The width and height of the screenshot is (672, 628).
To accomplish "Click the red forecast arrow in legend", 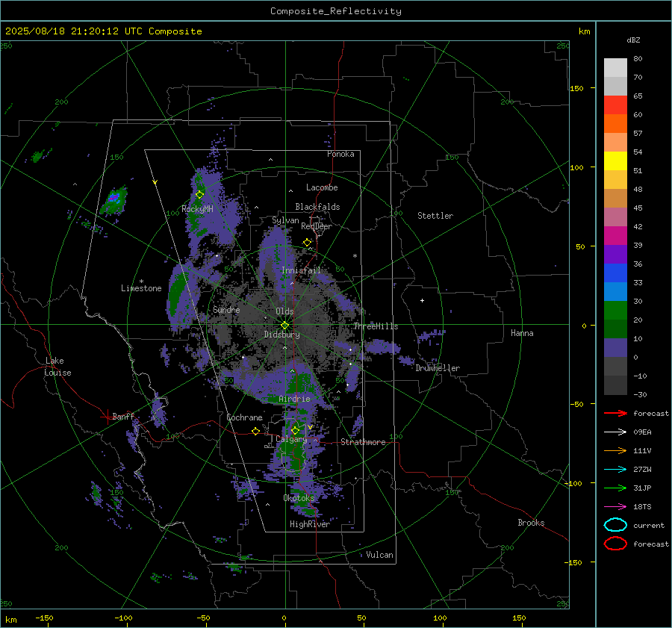I will click(615, 413).
